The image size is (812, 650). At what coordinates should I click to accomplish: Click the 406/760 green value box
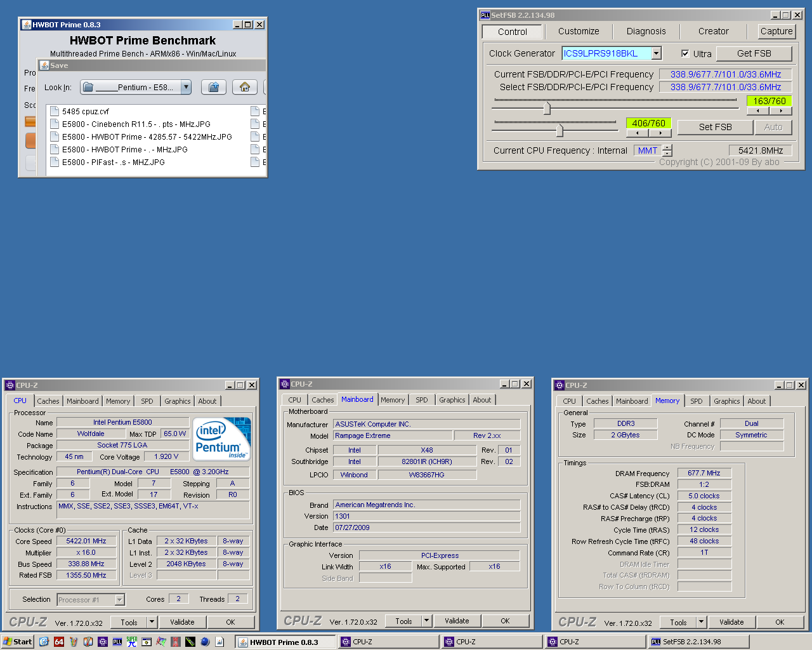[648, 123]
